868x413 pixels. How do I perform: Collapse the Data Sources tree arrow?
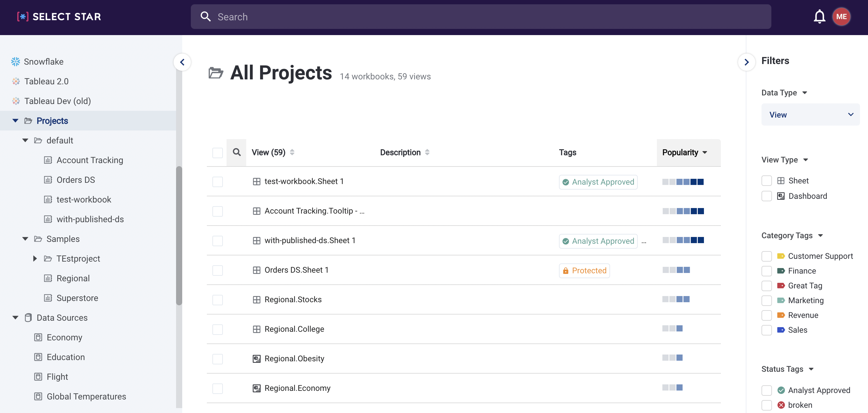[15, 318]
